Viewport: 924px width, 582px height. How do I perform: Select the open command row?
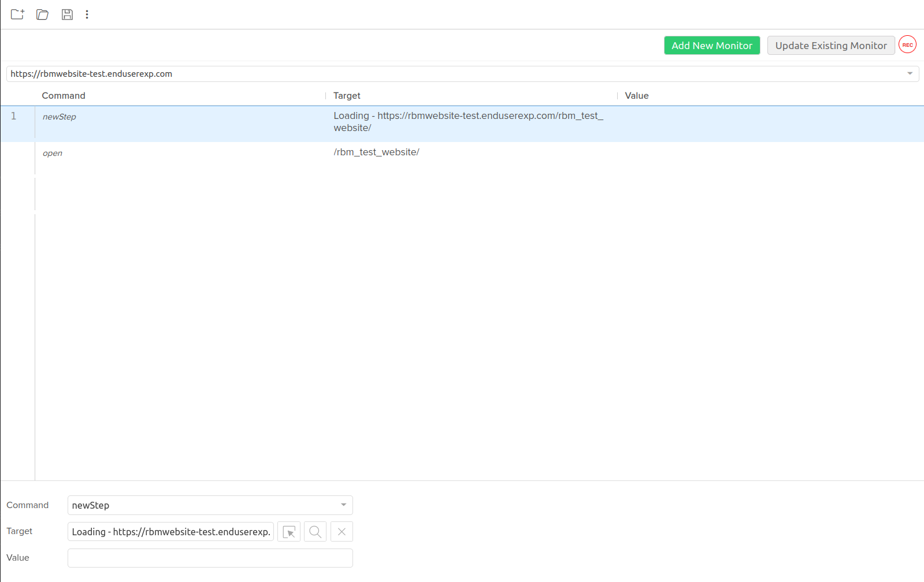coord(173,153)
